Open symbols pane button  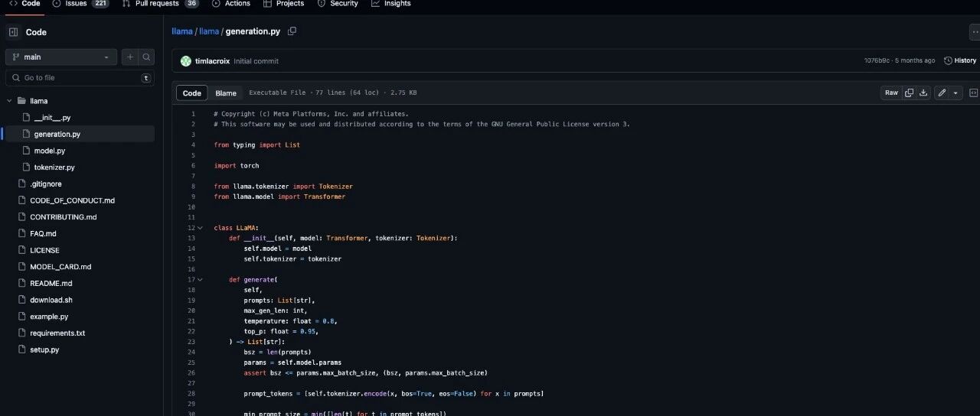[974, 93]
